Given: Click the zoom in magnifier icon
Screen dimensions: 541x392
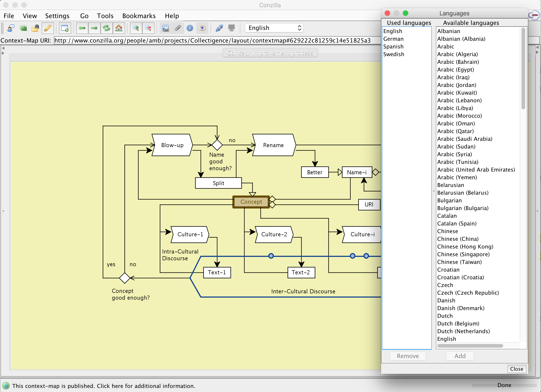Looking at the screenshot, I should [136, 28].
